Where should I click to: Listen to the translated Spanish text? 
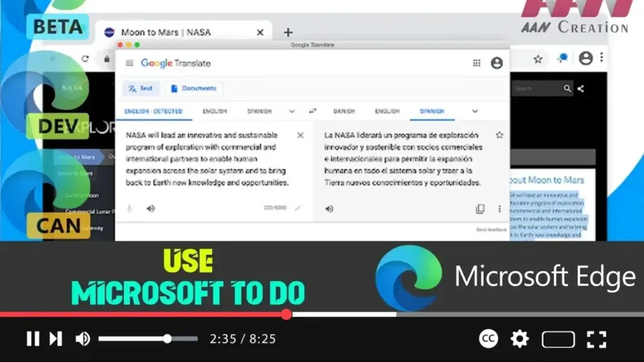(x=329, y=209)
